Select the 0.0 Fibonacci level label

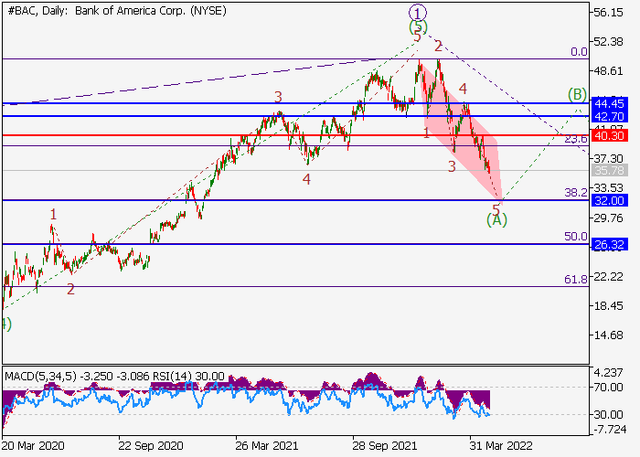[579, 52]
